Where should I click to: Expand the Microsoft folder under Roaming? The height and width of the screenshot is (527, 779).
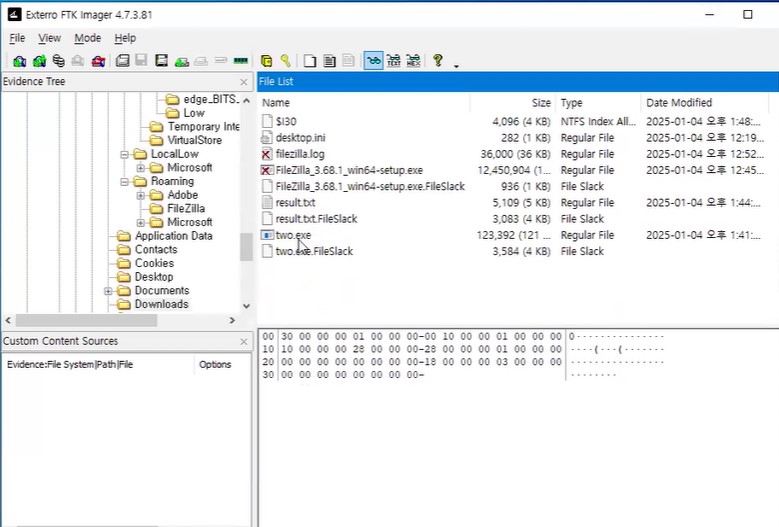(x=141, y=223)
